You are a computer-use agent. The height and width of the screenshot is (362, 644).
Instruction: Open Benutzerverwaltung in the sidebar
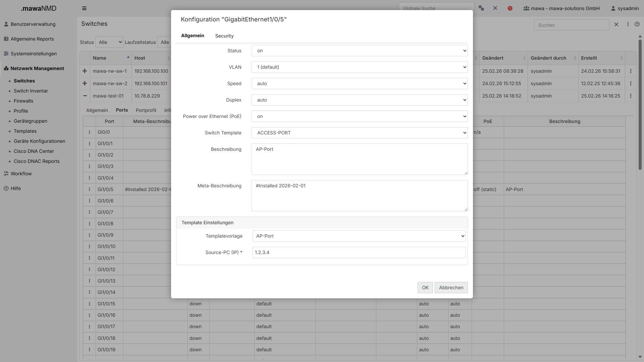pyautogui.click(x=33, y=24)
